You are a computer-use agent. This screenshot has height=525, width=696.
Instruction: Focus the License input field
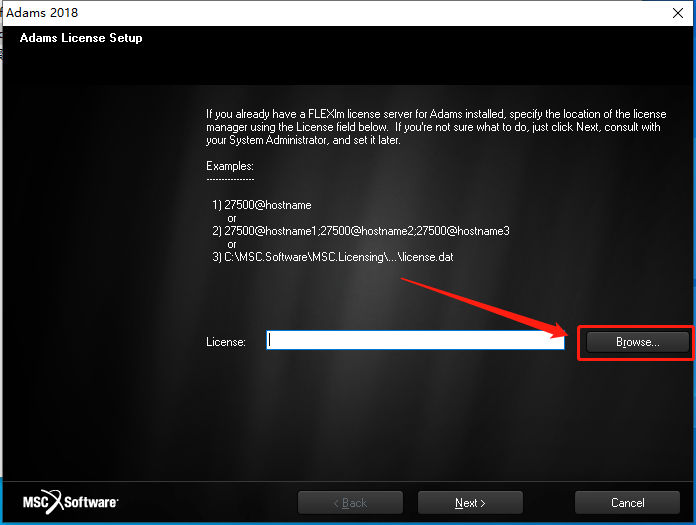(x=415, y=340)
